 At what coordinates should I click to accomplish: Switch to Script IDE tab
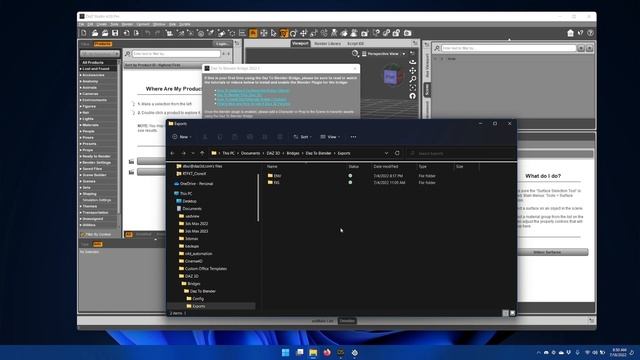(x=355, y=43)
